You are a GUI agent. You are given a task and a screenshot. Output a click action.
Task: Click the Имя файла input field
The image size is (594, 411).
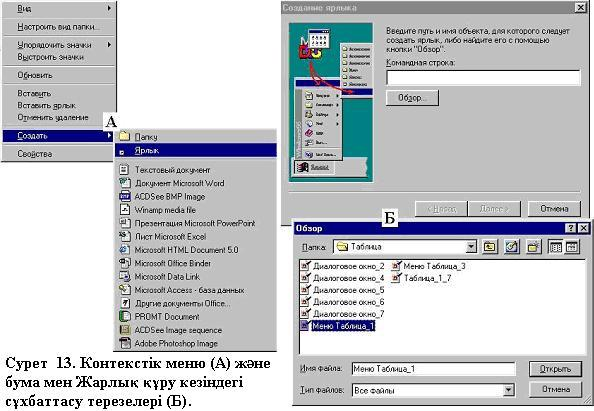point(433,369)
